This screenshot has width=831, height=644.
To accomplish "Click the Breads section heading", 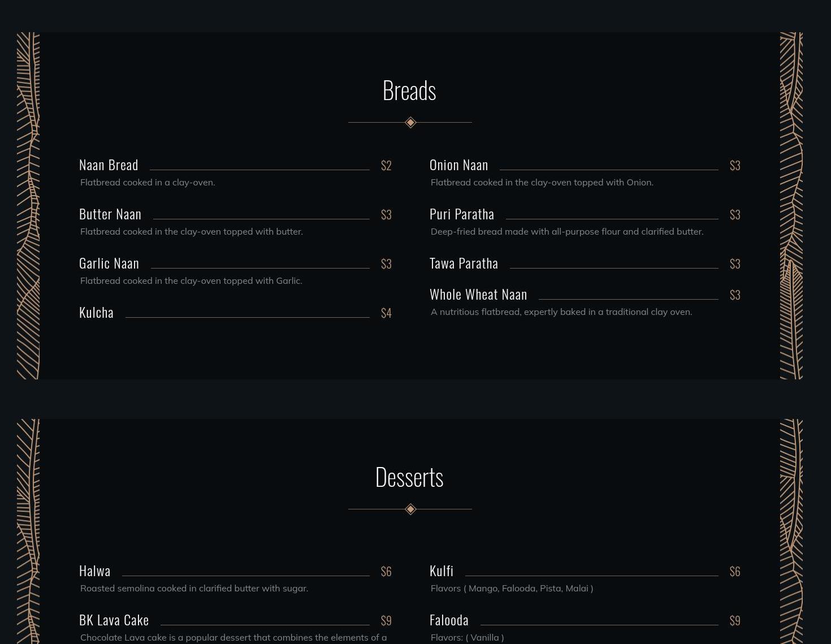I will point(409,90).
